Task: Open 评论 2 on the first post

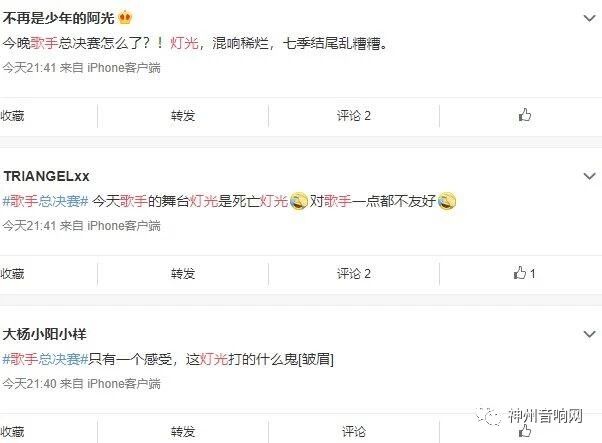Action: click(x=354, y=116)
